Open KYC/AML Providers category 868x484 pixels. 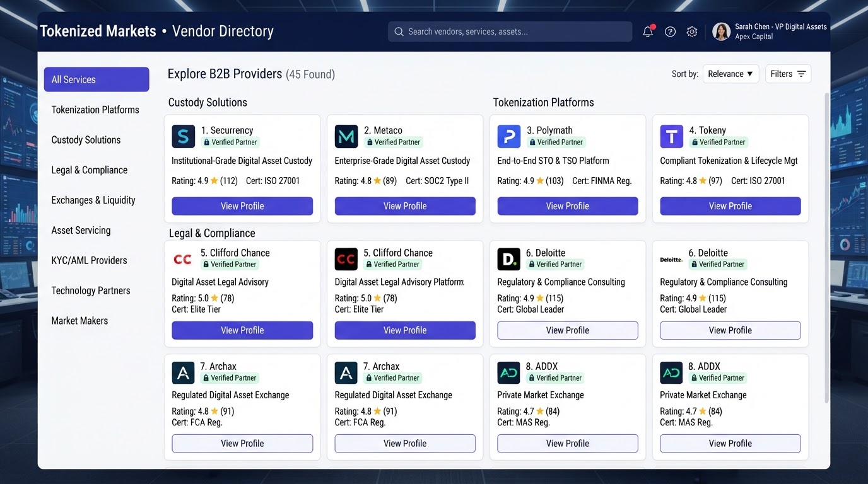89,260
